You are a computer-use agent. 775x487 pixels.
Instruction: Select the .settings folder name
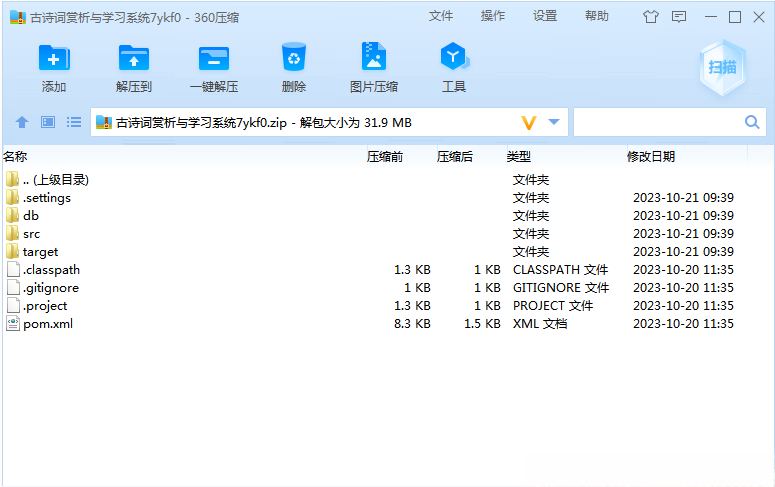point(47,198)
